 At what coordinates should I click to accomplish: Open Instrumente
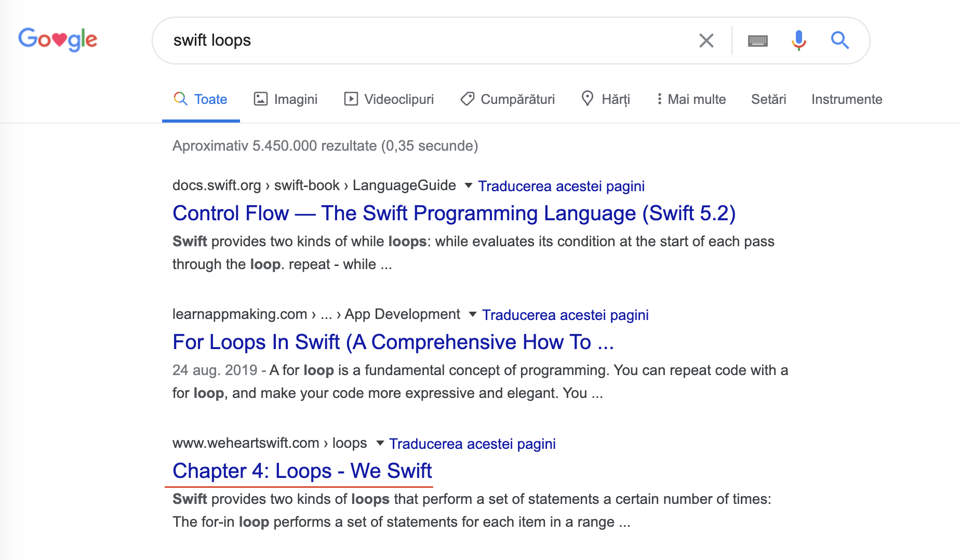pos(847,99)
